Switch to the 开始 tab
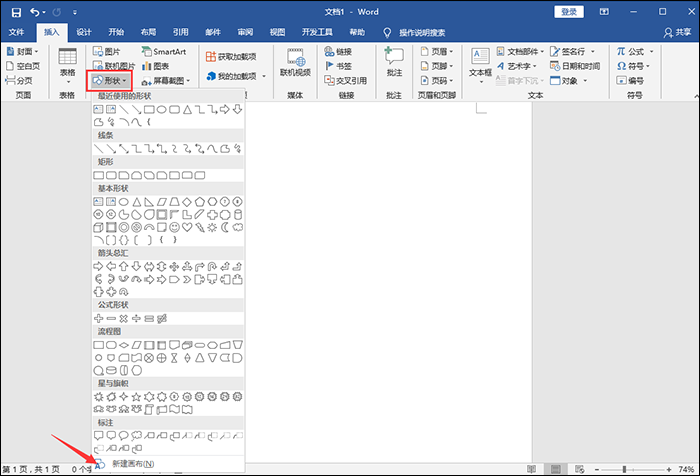This screenshot has width=700, height=476. pos(116,32)
